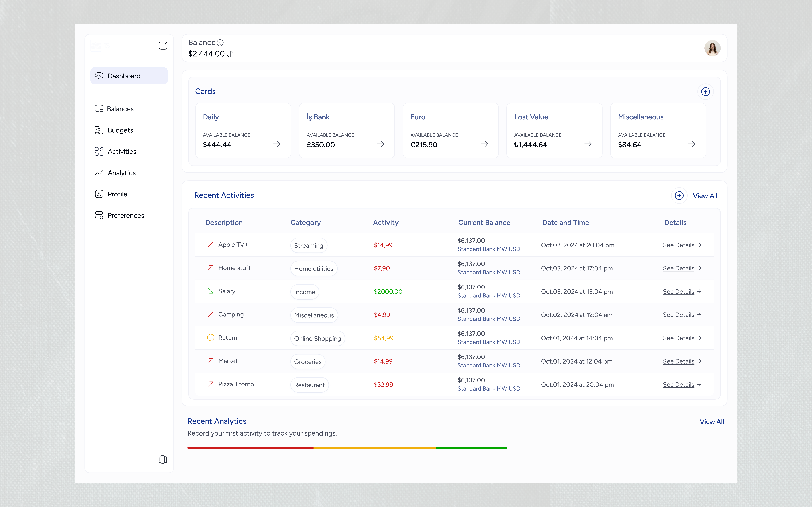This screenshot has width=812, height=507.
Task: Open the İş Bank card arrow
Action: point(380,144)
